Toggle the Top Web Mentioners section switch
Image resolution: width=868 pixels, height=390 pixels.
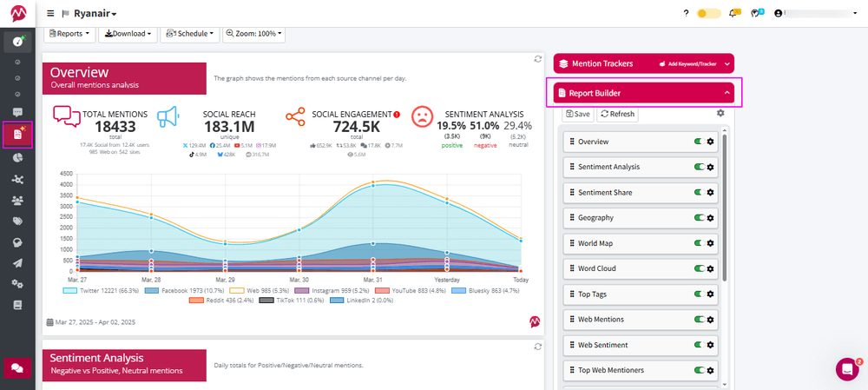pos(700,370)
